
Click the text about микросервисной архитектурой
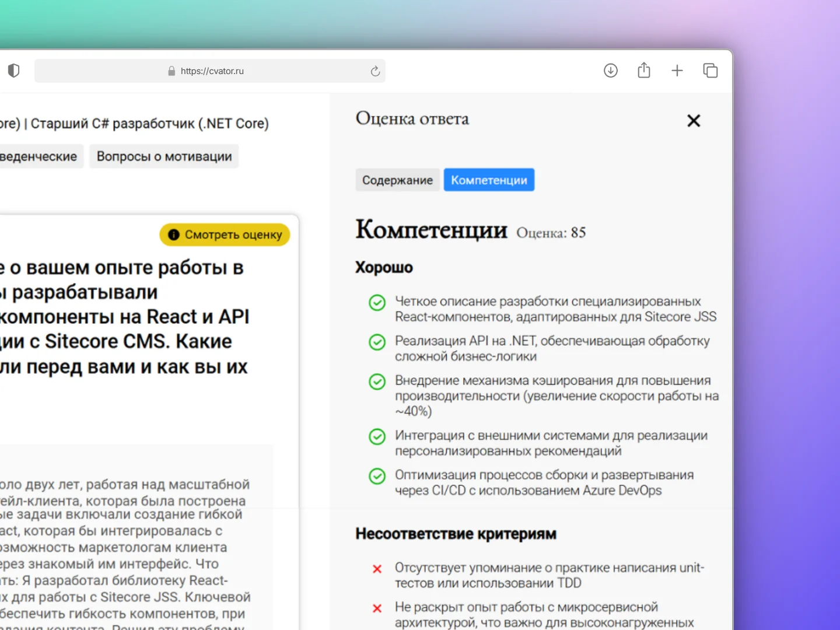tap(544, 615)
